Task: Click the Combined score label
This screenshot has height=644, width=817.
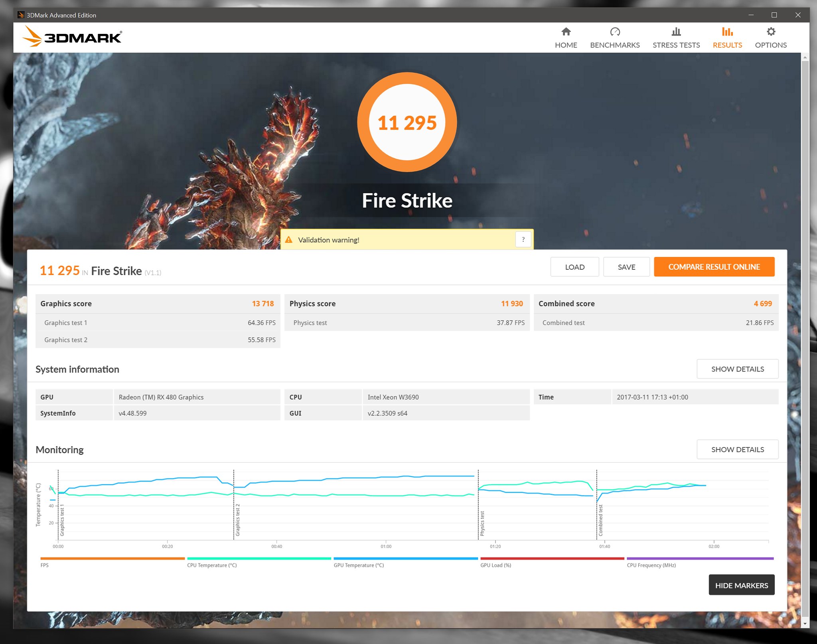Action: pos(566,304)
